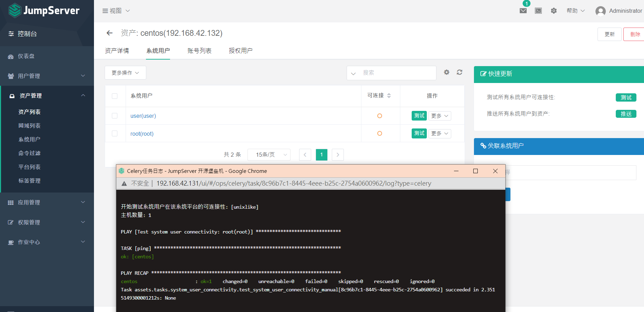
Task: Check the user(user) row checkbox
Action: (x=115, y=116)
